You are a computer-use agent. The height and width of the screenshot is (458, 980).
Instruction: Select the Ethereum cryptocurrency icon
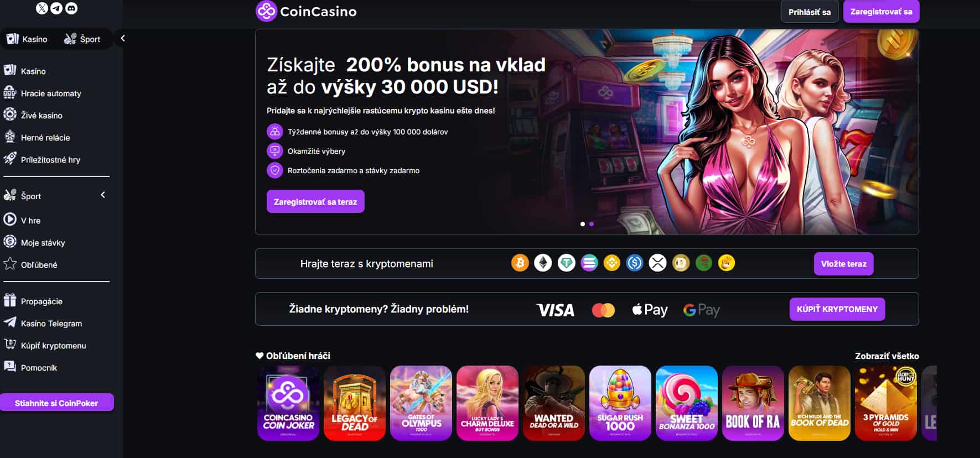pos(543,263)
